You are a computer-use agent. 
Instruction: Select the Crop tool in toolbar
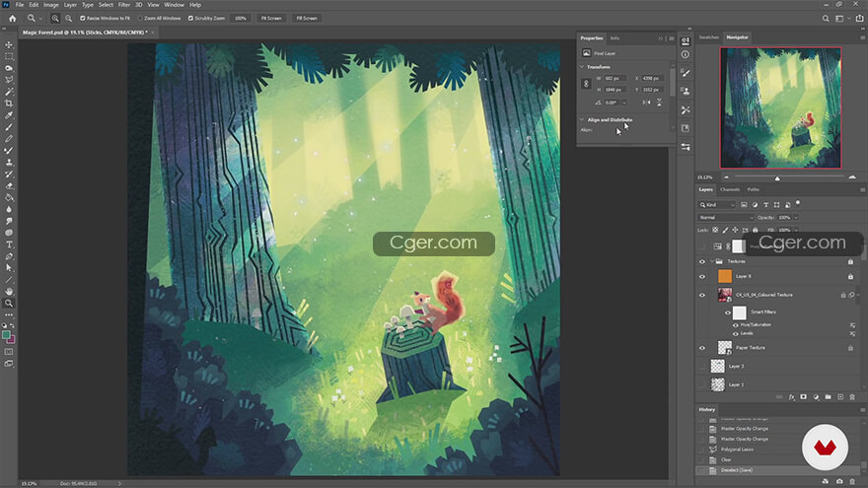click(10, 103)
